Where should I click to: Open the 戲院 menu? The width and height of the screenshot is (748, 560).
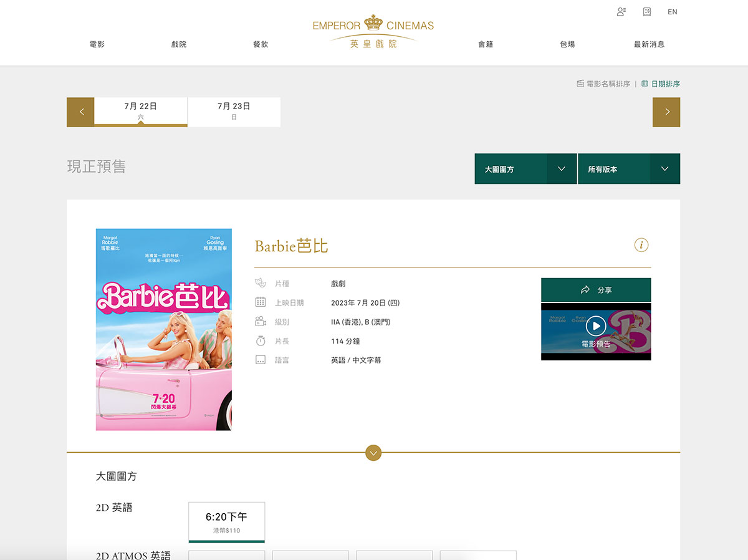pos(179,44)
